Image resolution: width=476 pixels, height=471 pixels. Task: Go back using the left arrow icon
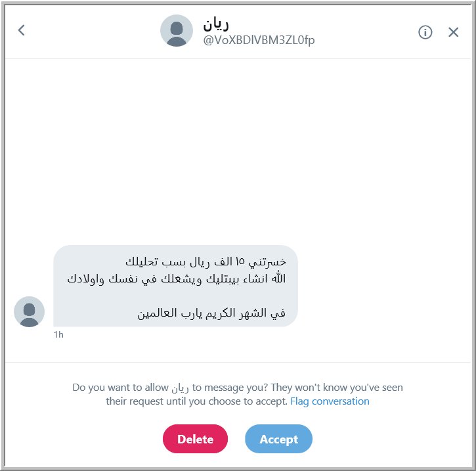pos(21,30)
